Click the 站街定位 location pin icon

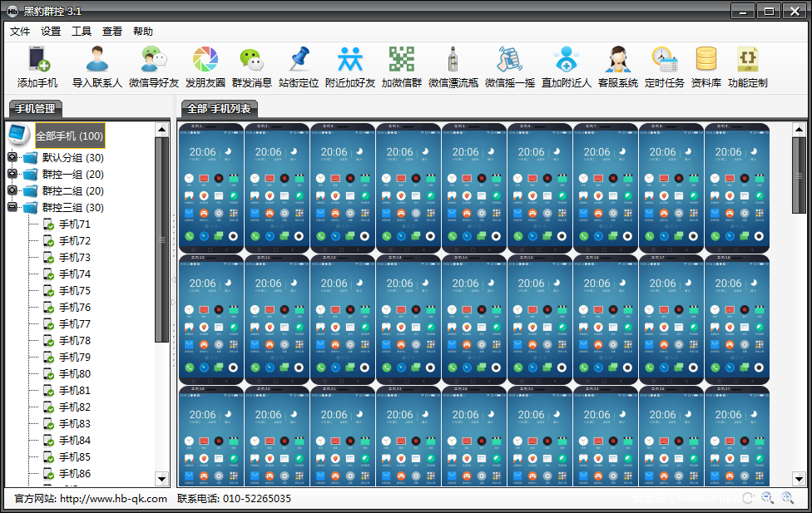coord(299,61)
